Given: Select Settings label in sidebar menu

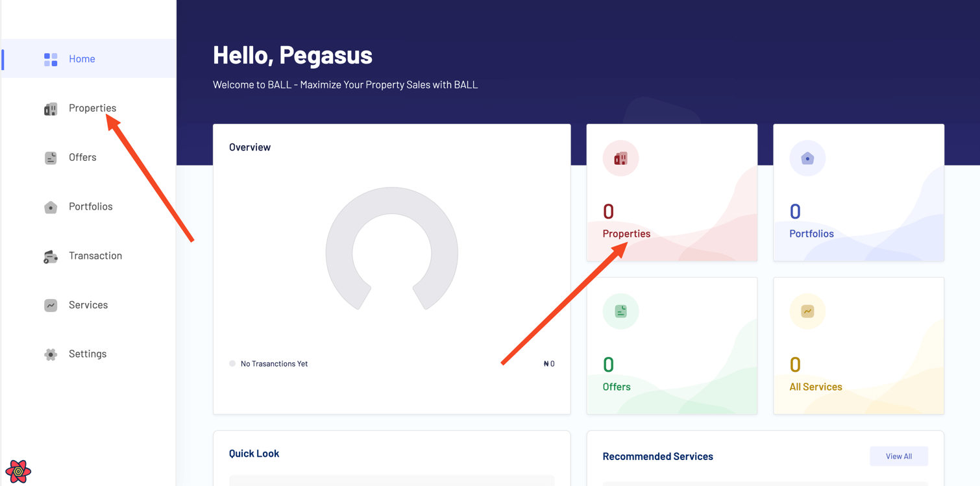Looking at the screenshot, I should point(88,354).
